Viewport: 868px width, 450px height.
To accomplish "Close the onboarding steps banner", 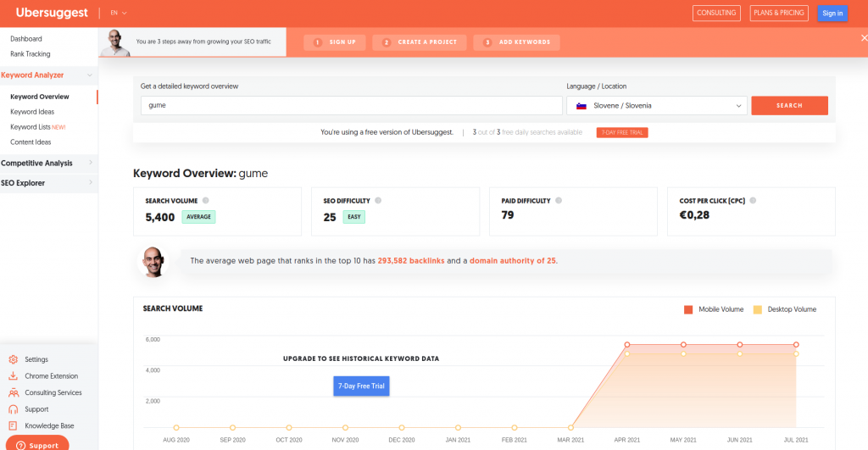I will pyautogui.click(x=864, y=37).
